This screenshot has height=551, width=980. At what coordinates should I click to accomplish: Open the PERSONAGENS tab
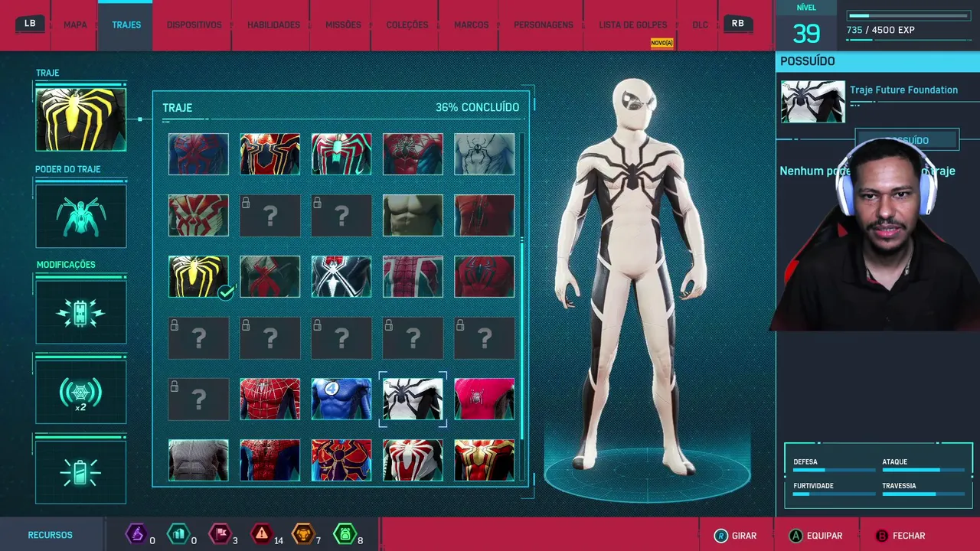(x=543, y=24)
